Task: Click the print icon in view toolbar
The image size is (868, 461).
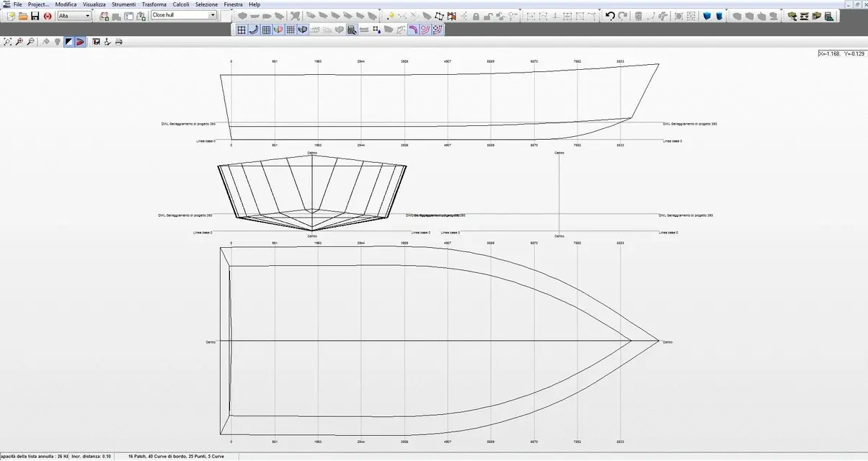Action: [x=118, y=42]
